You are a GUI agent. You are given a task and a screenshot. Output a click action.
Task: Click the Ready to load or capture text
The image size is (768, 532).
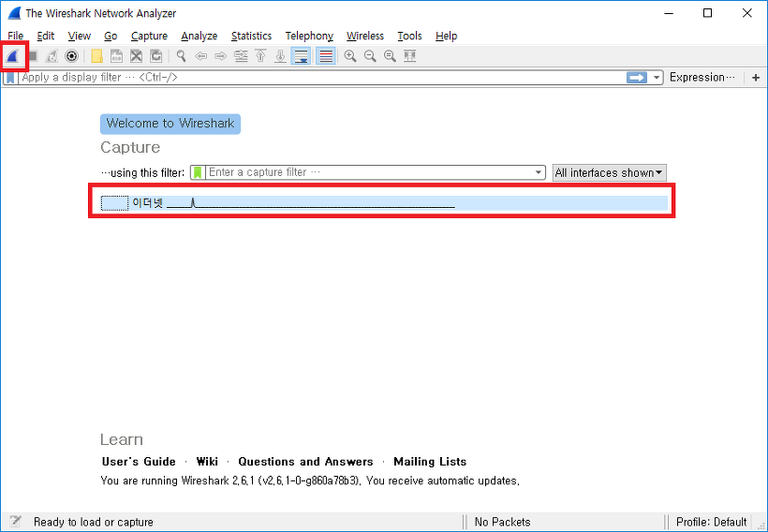93,522
